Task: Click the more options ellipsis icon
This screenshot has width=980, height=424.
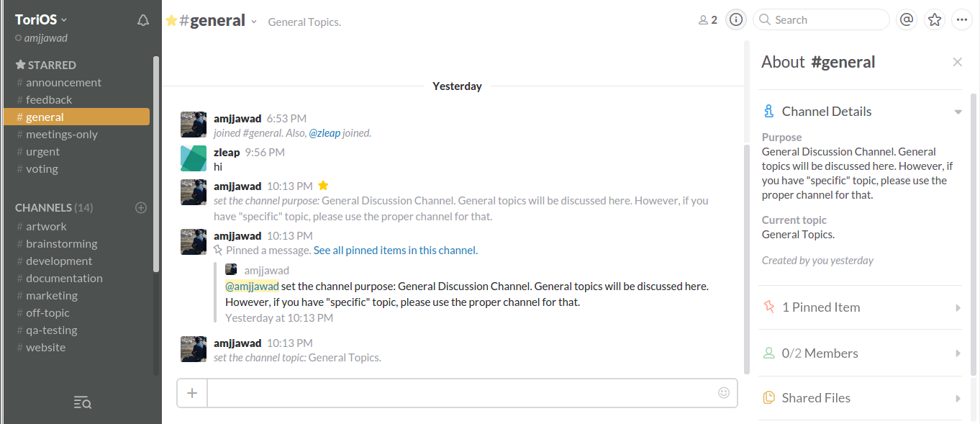Action: point(962,20)
